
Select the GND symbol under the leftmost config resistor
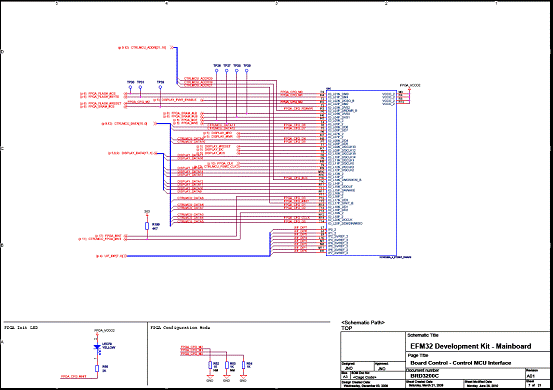click(210, 379)
